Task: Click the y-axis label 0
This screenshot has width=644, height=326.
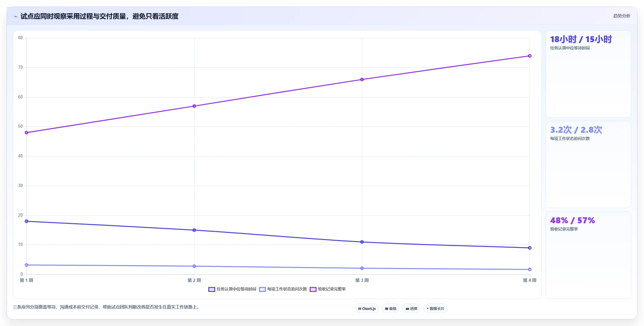Action: point(22,274)
